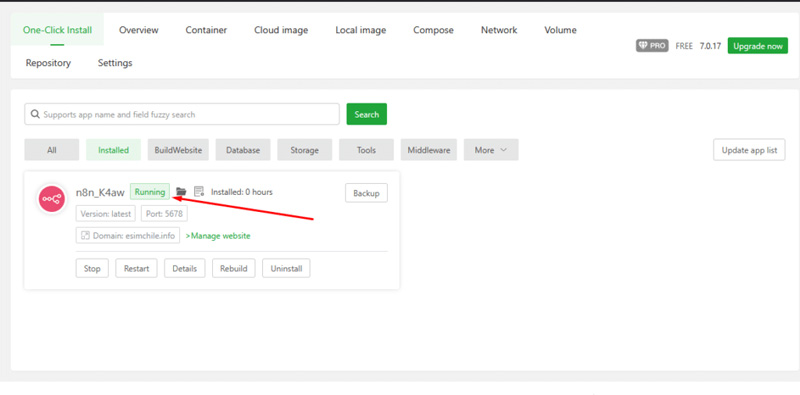Image resolution: width=800 pixels, height=395 pixels.
Task: Click the Version: latest tag
Action: click(106, 213)
